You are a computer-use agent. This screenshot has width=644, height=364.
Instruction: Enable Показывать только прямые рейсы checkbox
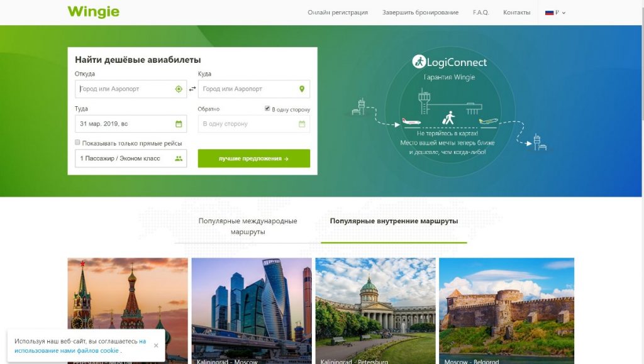tap(77, 143)
